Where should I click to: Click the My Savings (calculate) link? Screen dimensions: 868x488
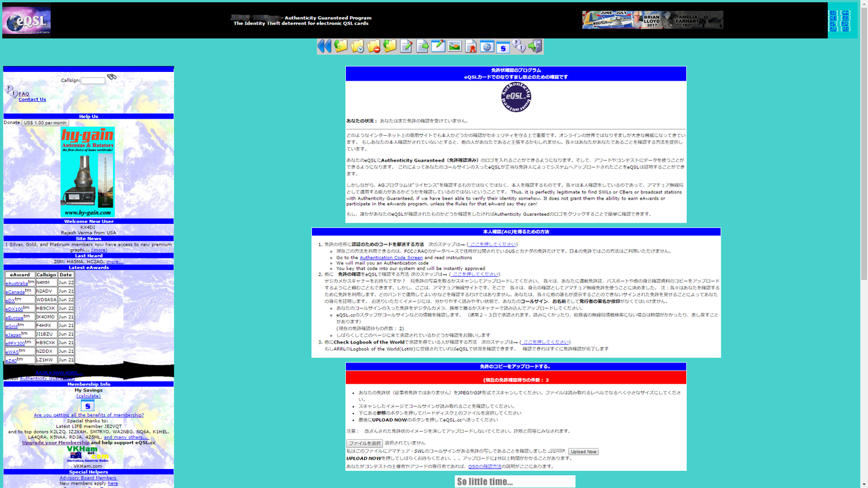88,396
